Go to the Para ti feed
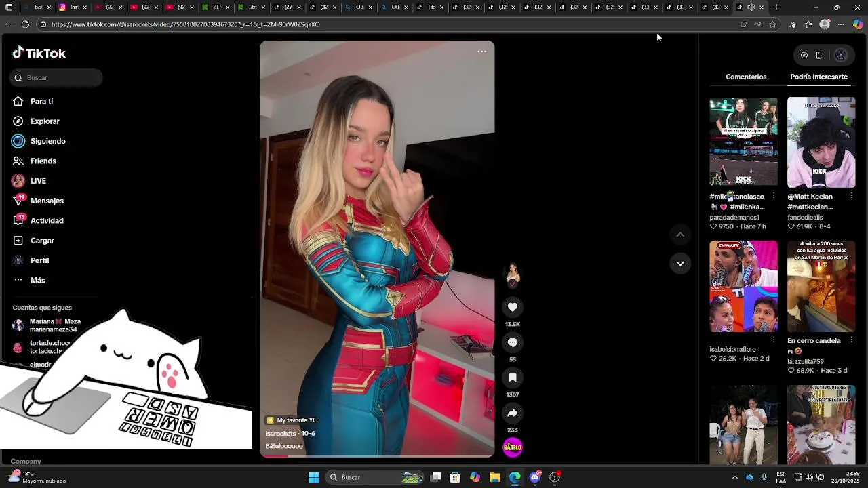The height and width of the screenshot is (488, 868). 33,102
